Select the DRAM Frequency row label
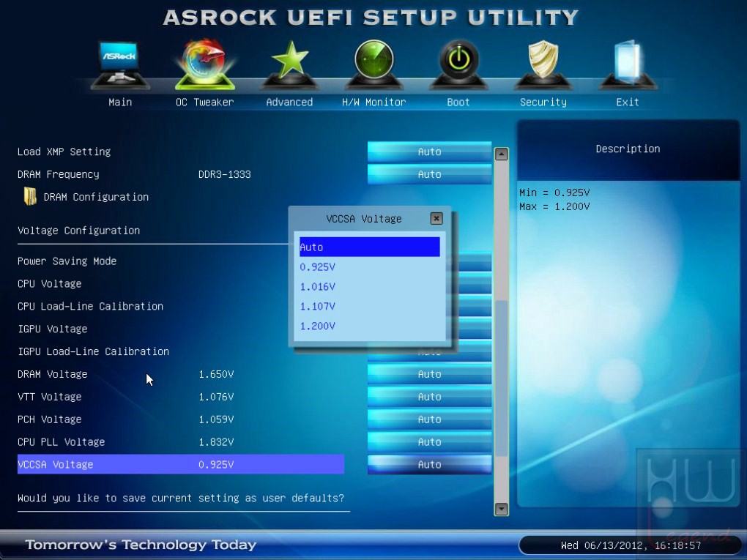 coord(58,174)
